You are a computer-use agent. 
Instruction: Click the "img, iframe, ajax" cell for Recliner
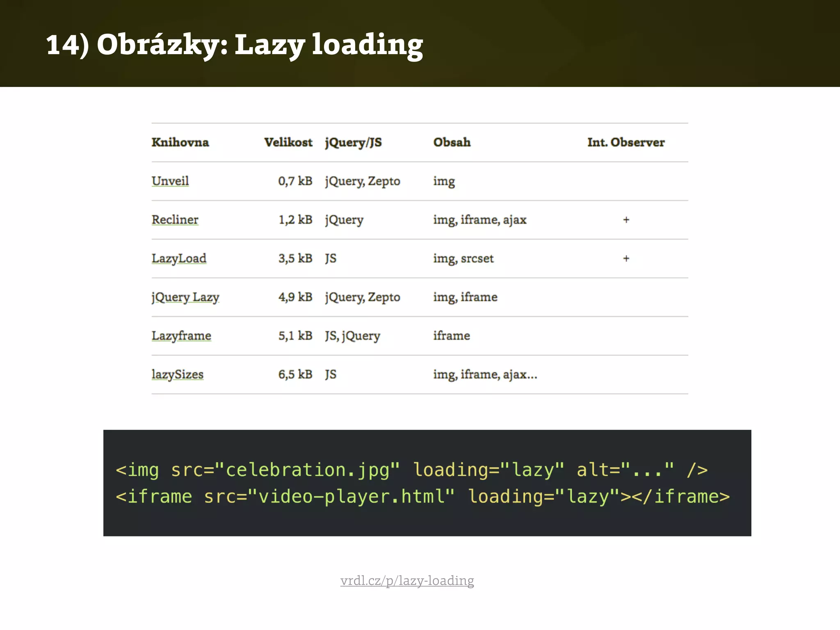click(x=480, y=219)
